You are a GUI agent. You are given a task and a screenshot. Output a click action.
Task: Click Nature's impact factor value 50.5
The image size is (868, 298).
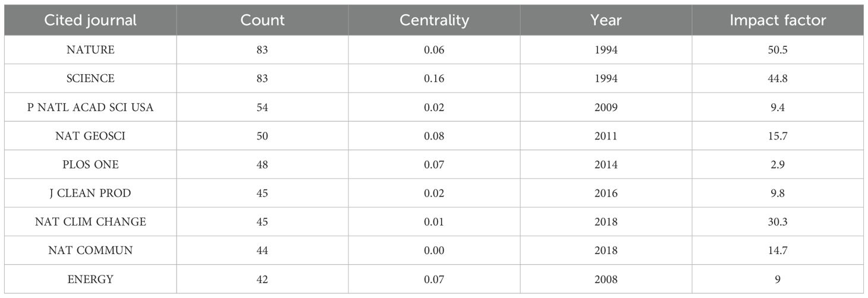click(778, 50)
